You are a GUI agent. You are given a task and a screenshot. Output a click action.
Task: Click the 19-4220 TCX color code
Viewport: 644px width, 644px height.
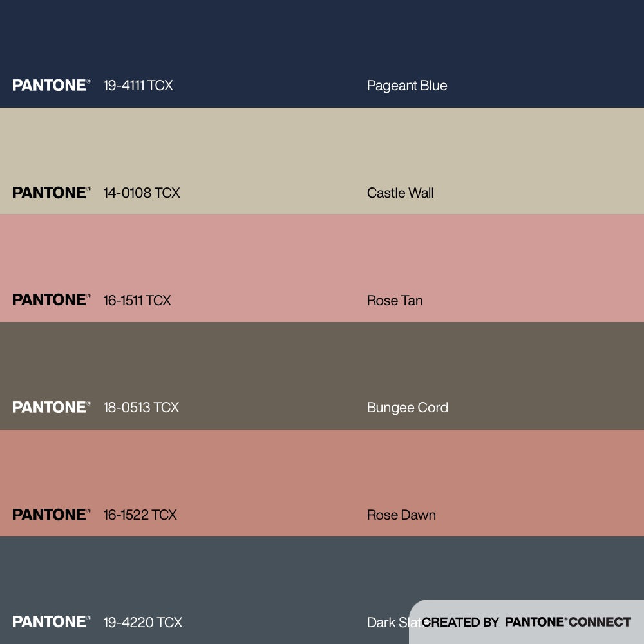tap(142, 622)
